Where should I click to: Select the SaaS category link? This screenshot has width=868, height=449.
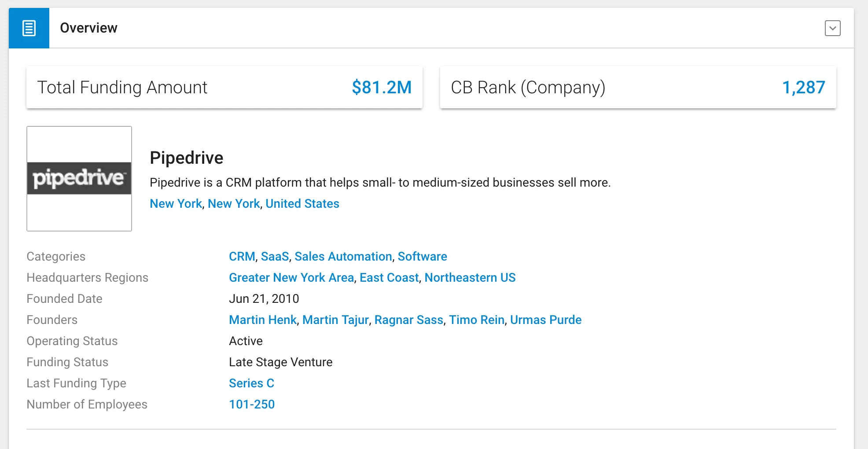coord(275,257)
